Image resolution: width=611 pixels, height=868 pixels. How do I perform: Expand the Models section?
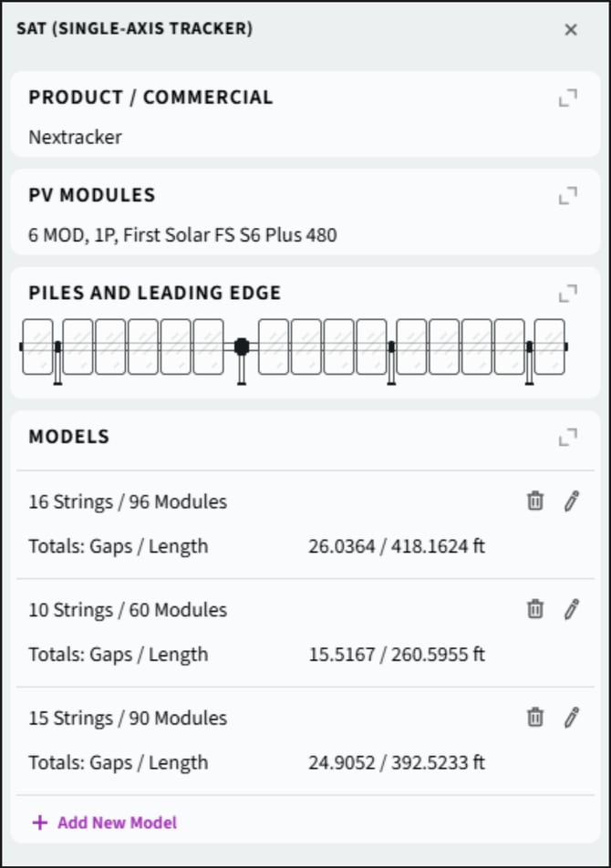[x=568, y=437]
